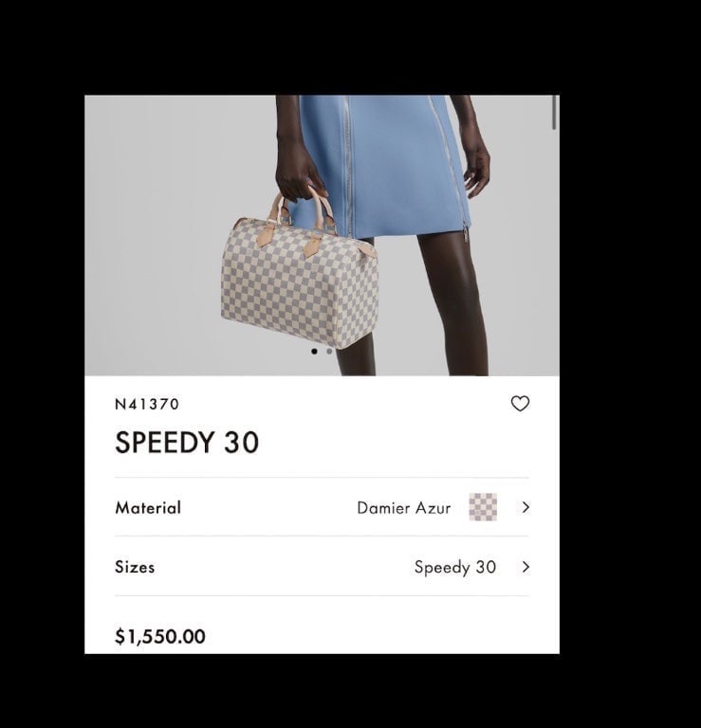Expand the Material options chevron
The image size is (701, 728).
pos(526,507)
